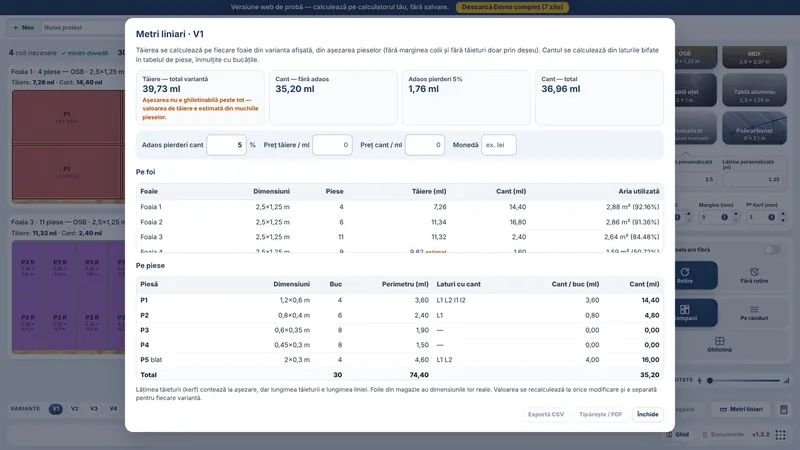Increase the Margine value with up arrow
The image size is (800, 450).
[x=736, y=214]
